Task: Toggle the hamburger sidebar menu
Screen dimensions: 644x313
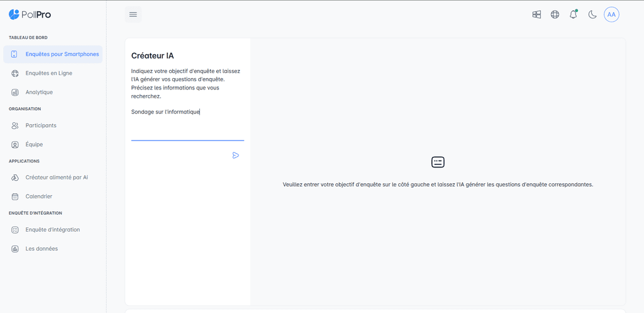Action: pyautogui.click(x=133, y=14)
